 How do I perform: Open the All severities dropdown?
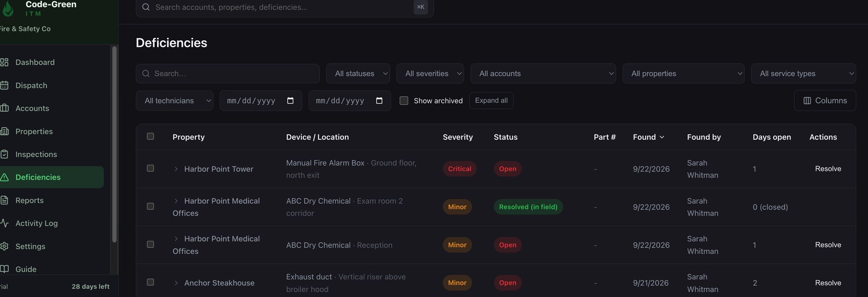430,74
